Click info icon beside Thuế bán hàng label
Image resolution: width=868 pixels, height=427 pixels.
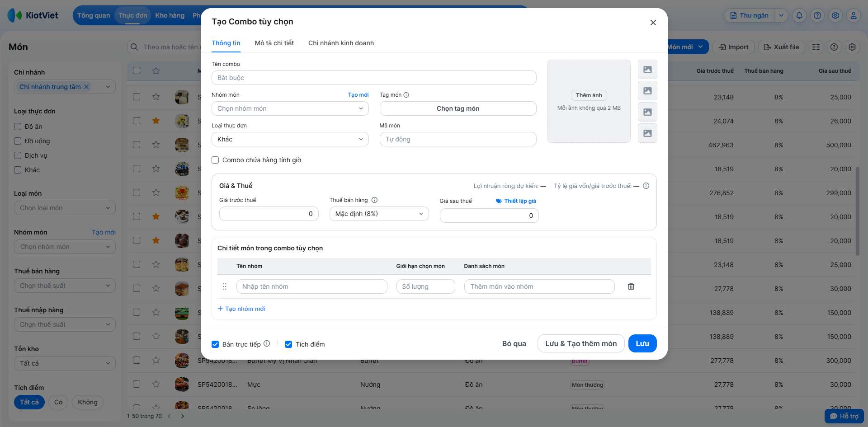[374, 200]
